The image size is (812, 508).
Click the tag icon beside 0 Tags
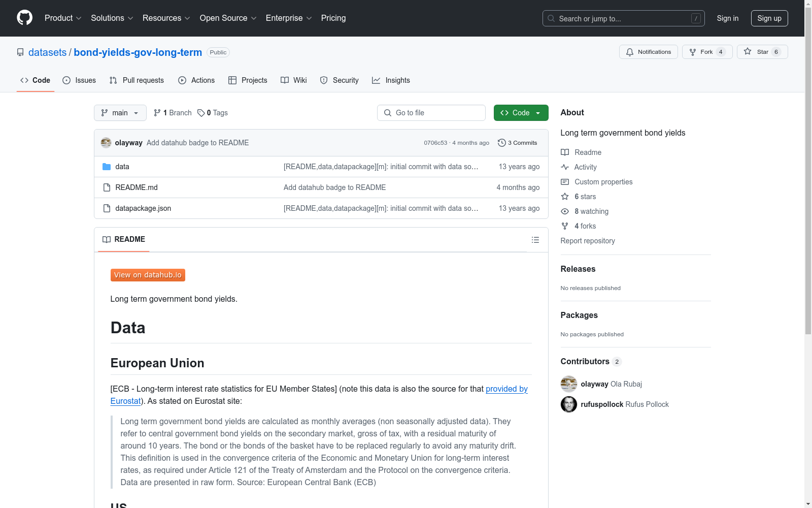[201, 113]
